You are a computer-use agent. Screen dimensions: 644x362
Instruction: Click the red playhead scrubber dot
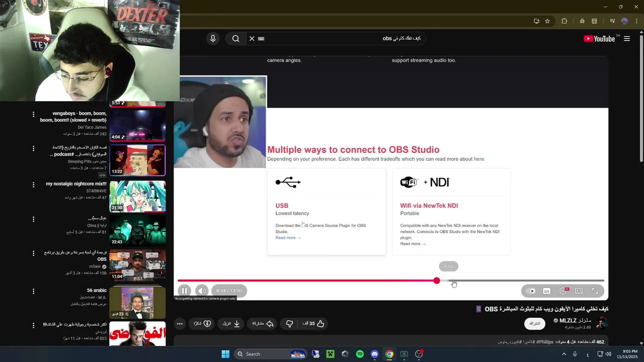(x=437, y=281)
